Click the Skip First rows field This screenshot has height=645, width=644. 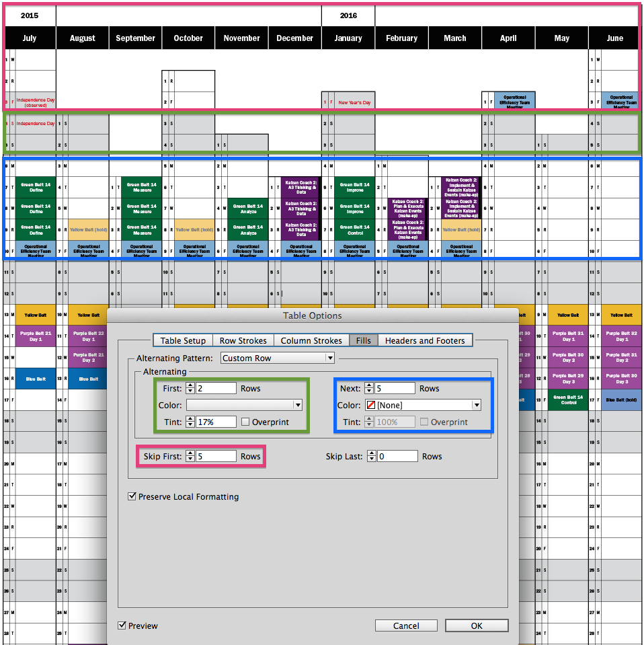(x=216, y=456)
